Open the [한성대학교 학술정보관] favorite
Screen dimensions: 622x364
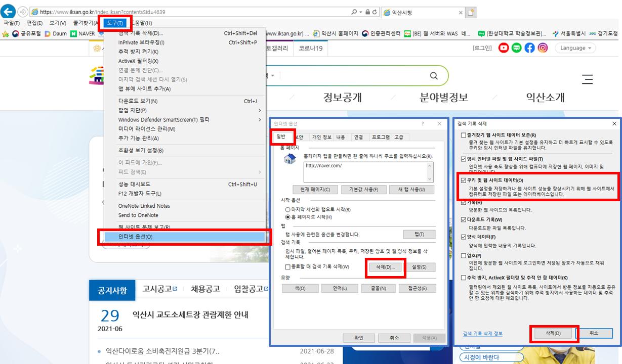coord(512,34)
